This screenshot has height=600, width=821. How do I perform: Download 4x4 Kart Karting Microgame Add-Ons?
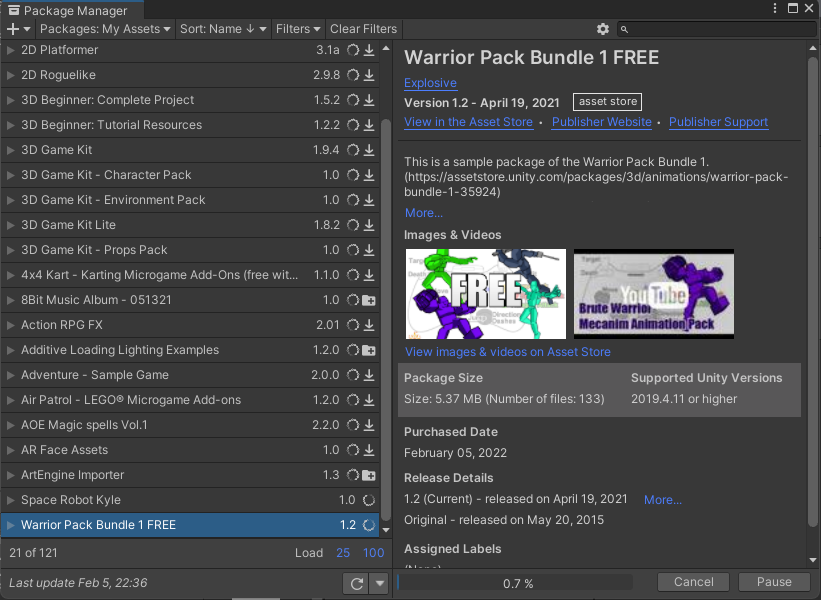tap(369, 275)
